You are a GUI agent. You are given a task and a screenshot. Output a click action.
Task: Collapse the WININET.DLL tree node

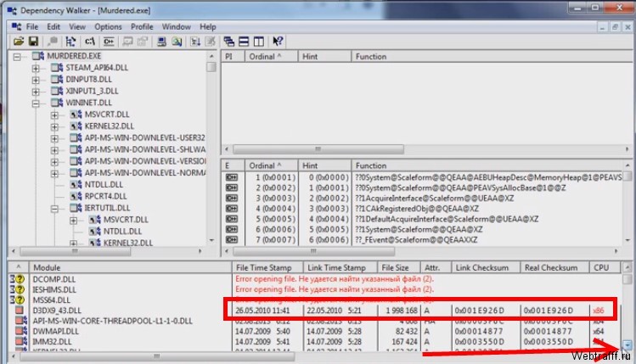pos(36,104)
